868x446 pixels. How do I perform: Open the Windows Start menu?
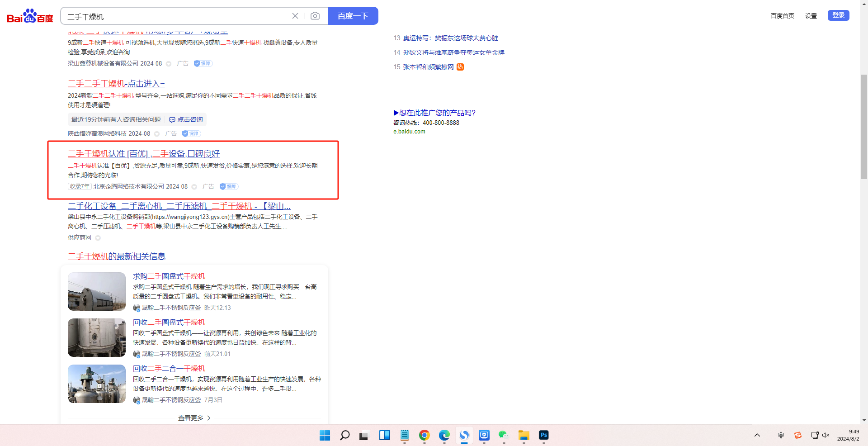click(x=325, y=435)
